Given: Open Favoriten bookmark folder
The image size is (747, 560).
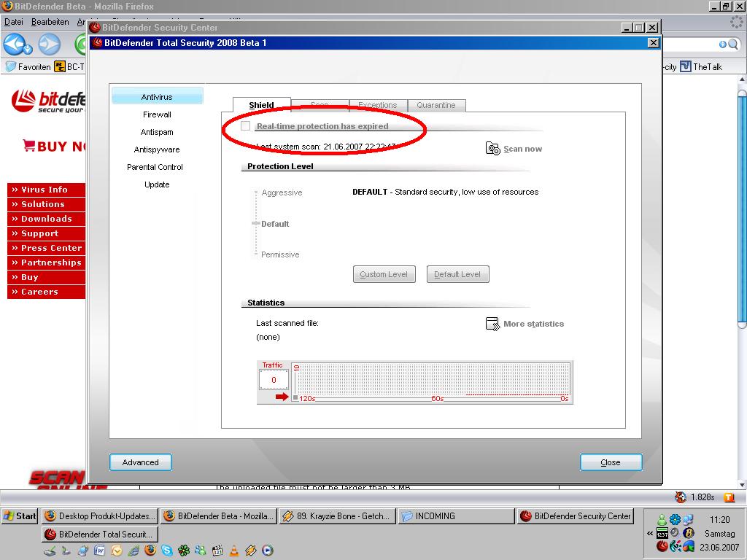Looking at the screenshot, I should point(28,66).
